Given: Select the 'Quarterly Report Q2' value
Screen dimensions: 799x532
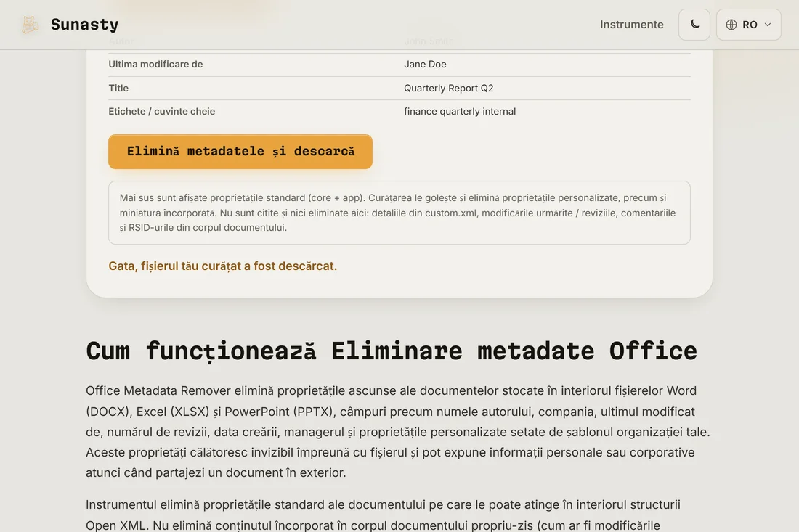Looking at the screenshot, I should pyautogui.click(x=448, y=88).
